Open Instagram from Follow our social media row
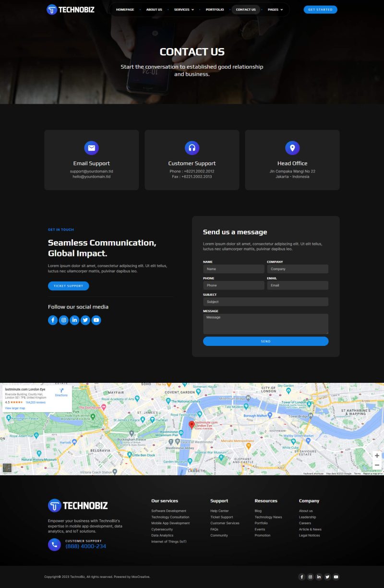The height and width of the screenshot is (588, 384). coord(64,320)
